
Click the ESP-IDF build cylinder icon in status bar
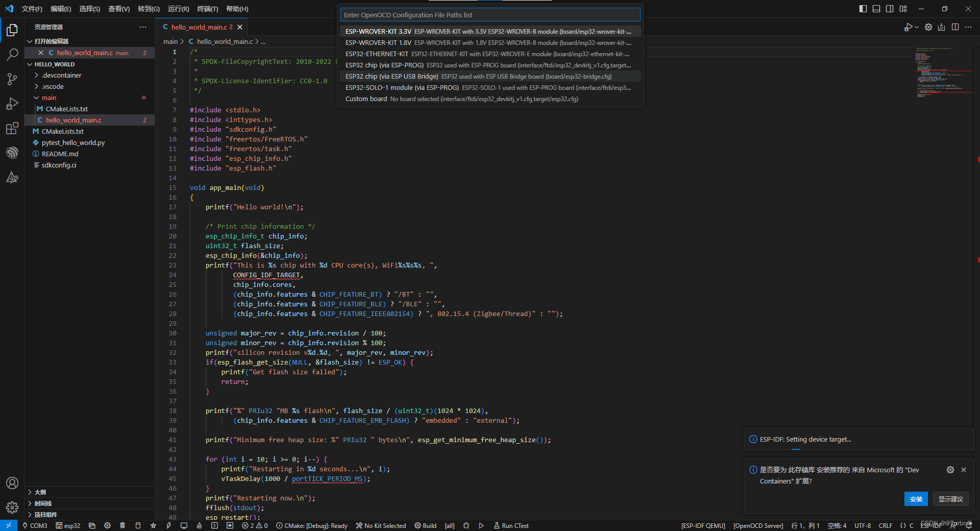click(x=138, y=525)
